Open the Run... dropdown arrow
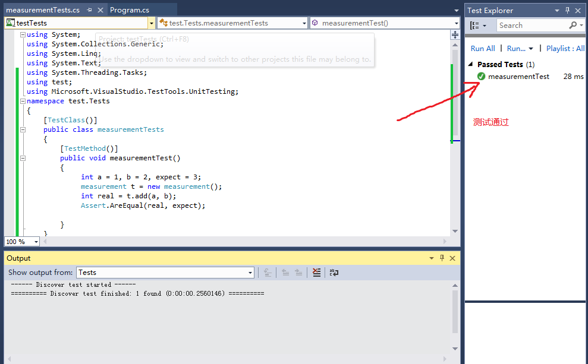The width and height of the screenshot is (588, 364). point(530,49)
